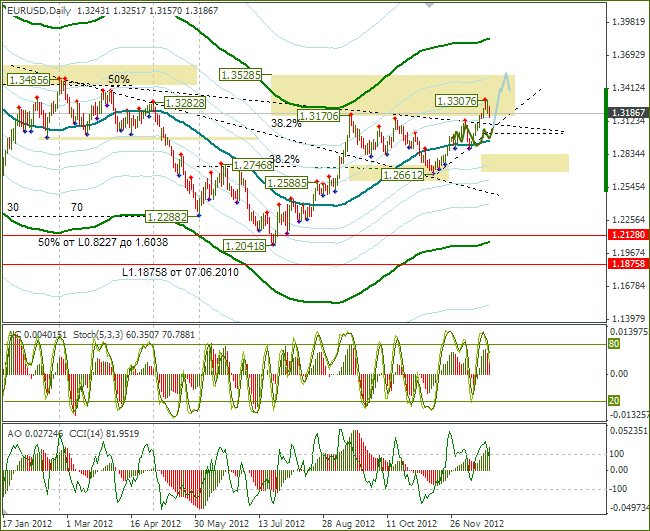Click the 1.27468 price label

click(253, 165)
